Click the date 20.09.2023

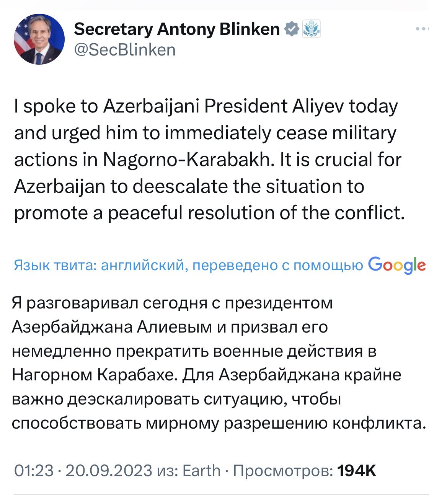coord(109,470)
